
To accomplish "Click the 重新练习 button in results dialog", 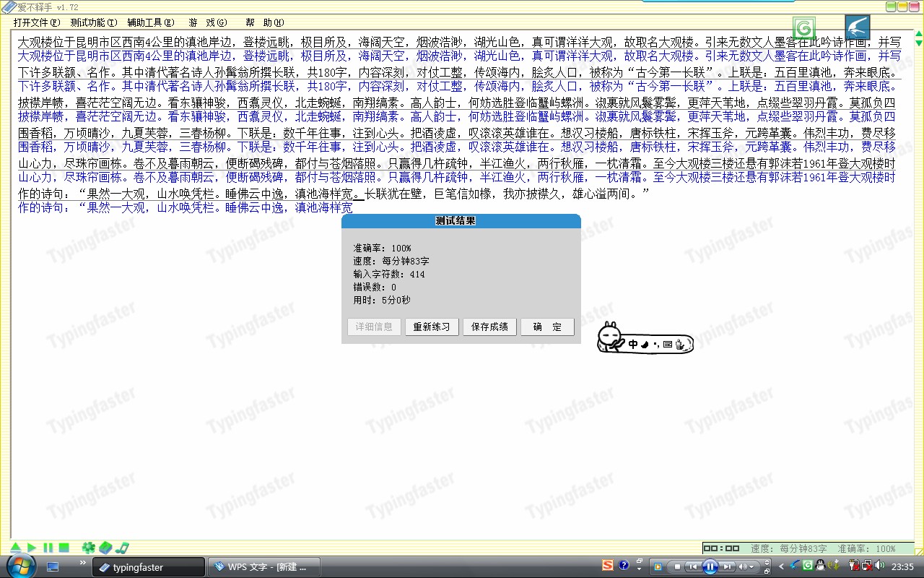I will (x=432, y=327).
